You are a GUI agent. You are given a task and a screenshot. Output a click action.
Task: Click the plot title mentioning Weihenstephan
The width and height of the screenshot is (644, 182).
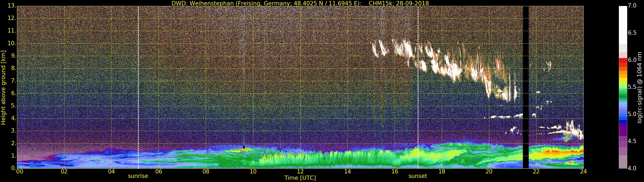300,3
